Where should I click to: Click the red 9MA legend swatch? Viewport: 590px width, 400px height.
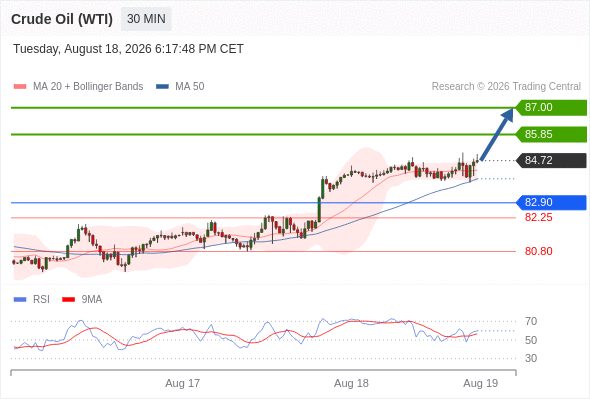coord(68,300)
